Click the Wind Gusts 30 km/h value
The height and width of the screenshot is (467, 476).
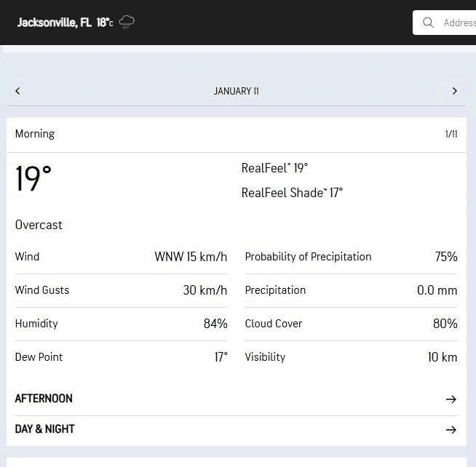click(x=205, y=290)
